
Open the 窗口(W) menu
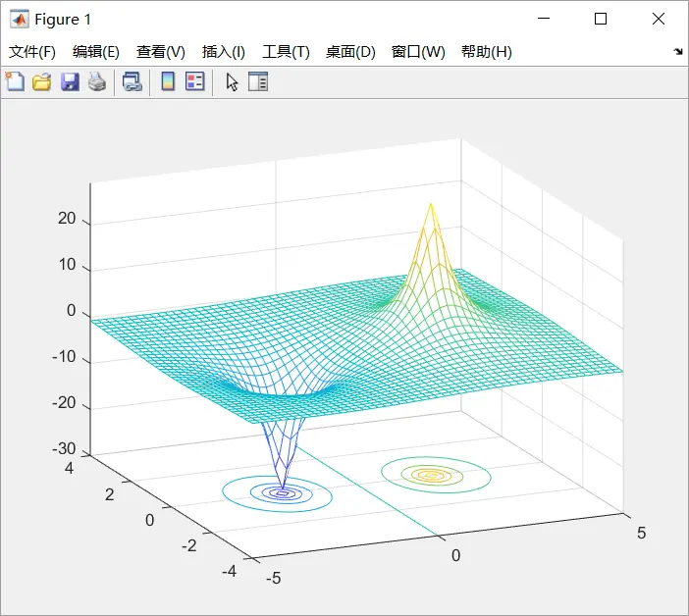coord(418,52)
